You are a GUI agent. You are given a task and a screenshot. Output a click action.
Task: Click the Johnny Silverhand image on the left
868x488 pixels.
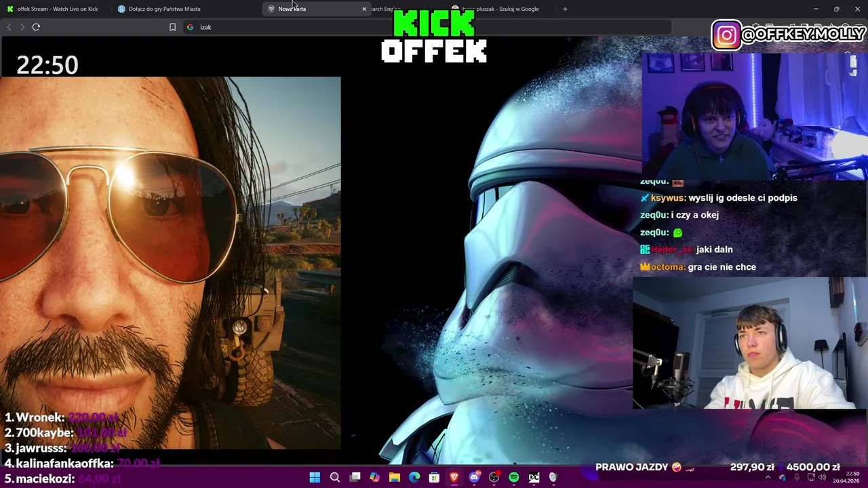[x=170, y=263]
